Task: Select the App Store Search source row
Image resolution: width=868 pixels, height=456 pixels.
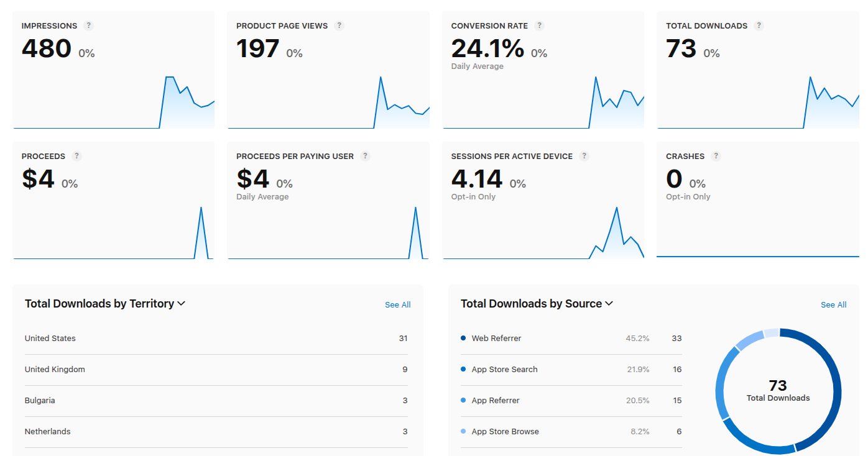Action: click(571, 370)
